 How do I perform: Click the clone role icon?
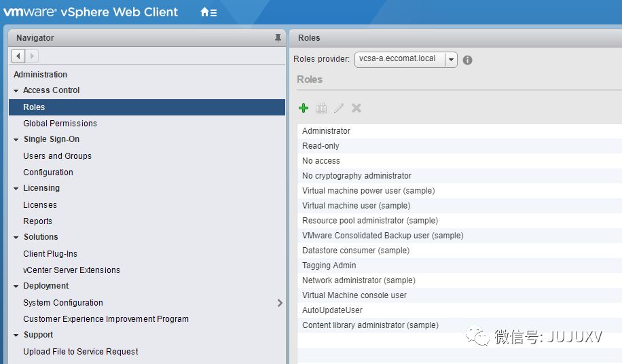coord(321,108)
